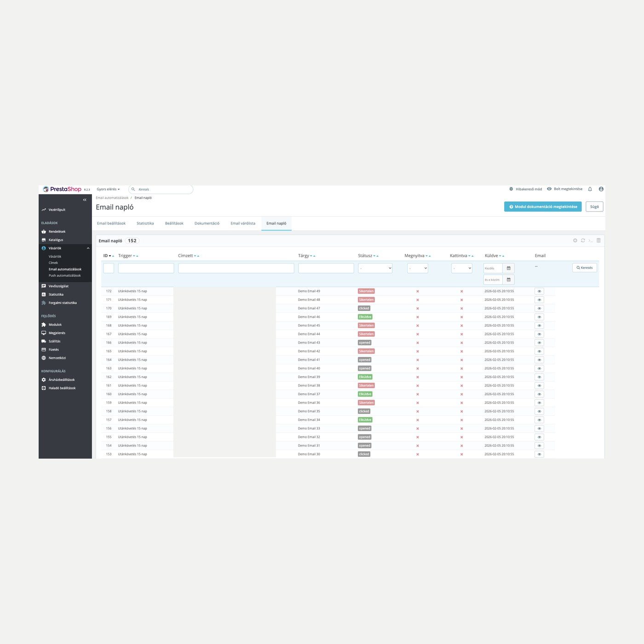This screenshot has height=644, width=644.
Task: Click the add new record plus icon
Action: pos(575,241)
